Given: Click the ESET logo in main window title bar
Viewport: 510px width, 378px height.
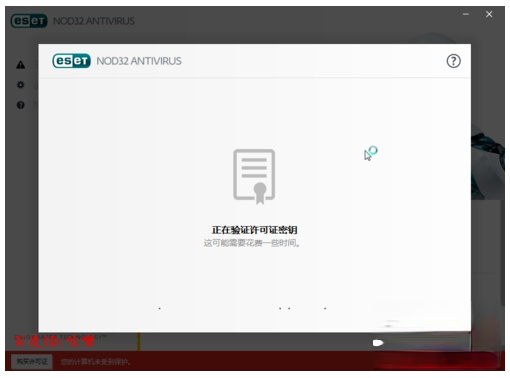Looking at the screenshot, I should pos(29,21).
